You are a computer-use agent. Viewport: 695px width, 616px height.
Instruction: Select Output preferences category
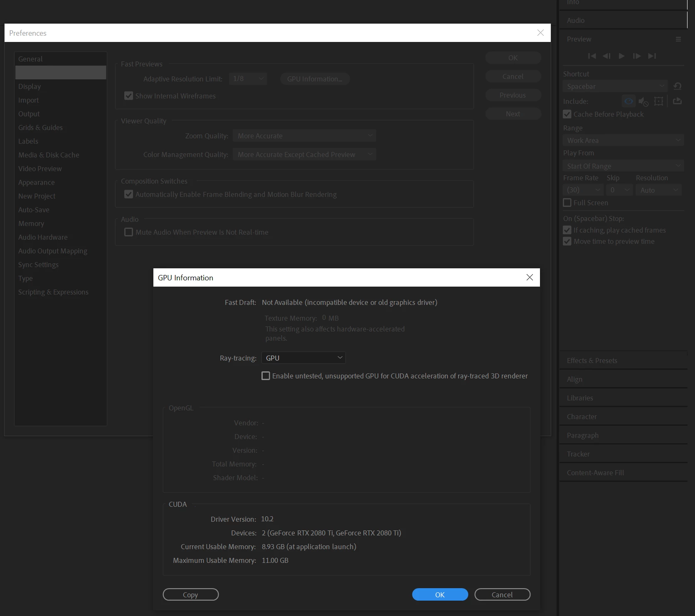click(x=61, y=114)
